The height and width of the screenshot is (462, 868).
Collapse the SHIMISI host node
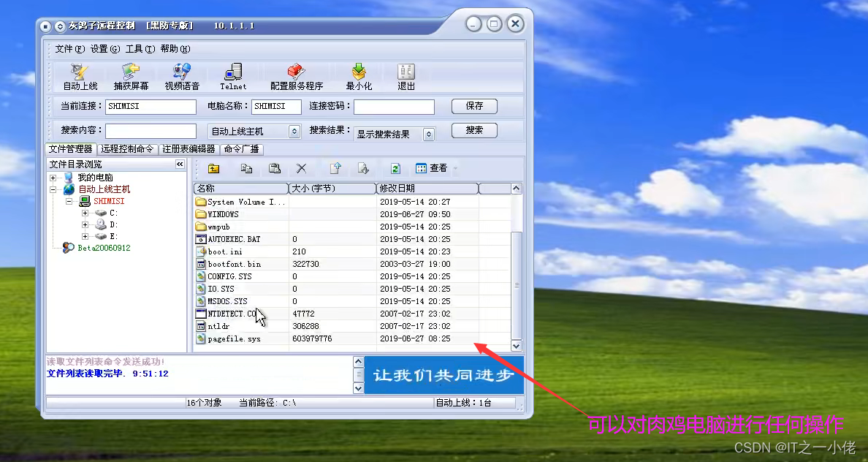pyautogui.click(x=69, y=202)
